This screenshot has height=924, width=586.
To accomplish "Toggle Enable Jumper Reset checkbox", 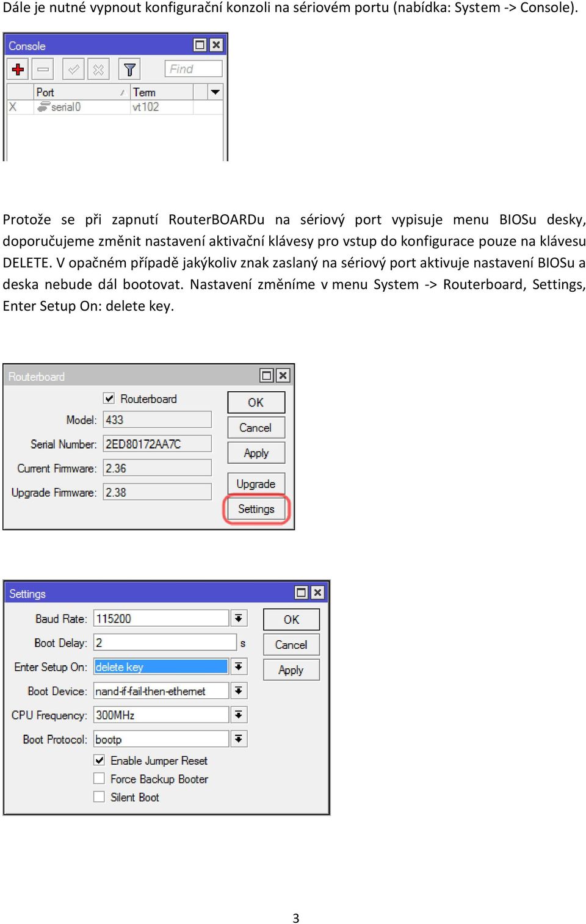I will coord(99,760).
